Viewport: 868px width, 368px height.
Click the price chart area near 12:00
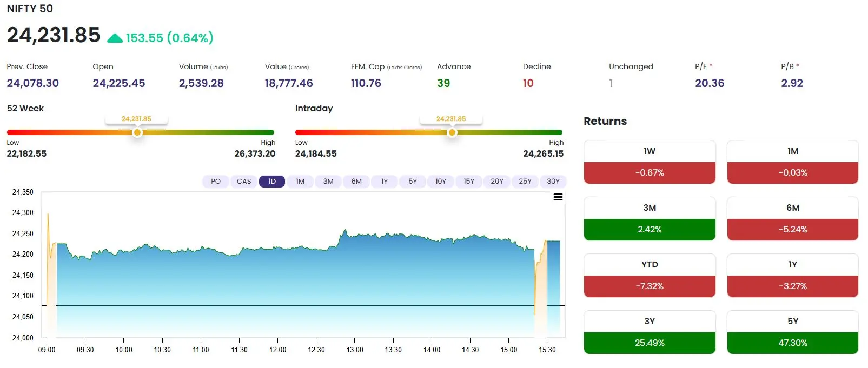(278, 292)
